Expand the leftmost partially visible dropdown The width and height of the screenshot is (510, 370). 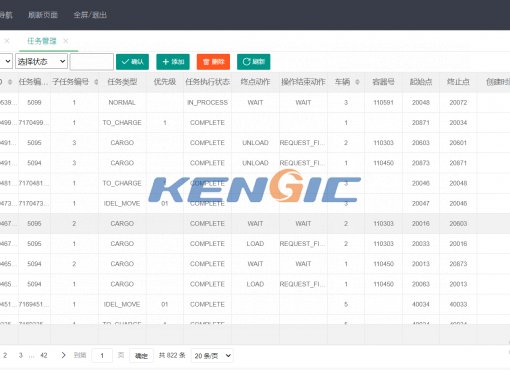(6, 61)
